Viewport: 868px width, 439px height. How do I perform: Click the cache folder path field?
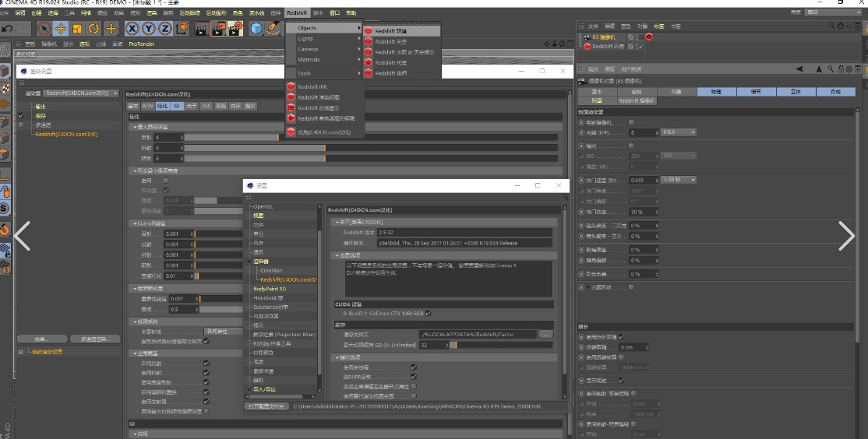coord(478,335)
